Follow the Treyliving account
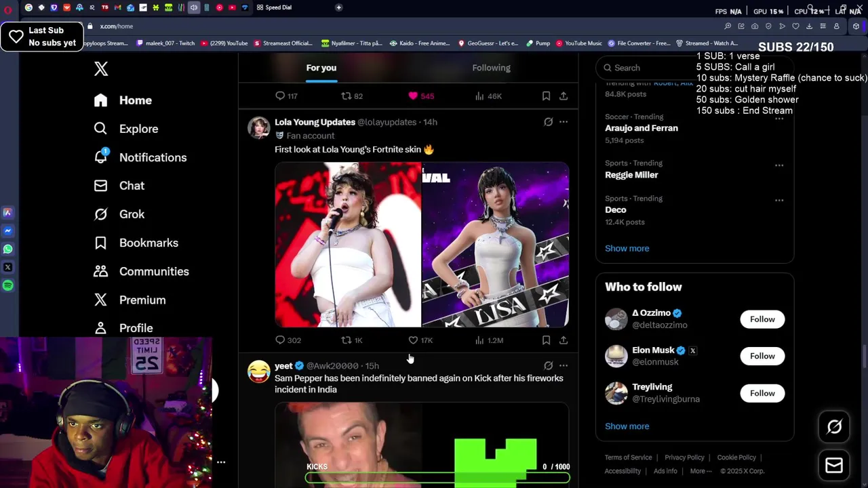This screenshot has height=488, width=868. coord(762,393)
